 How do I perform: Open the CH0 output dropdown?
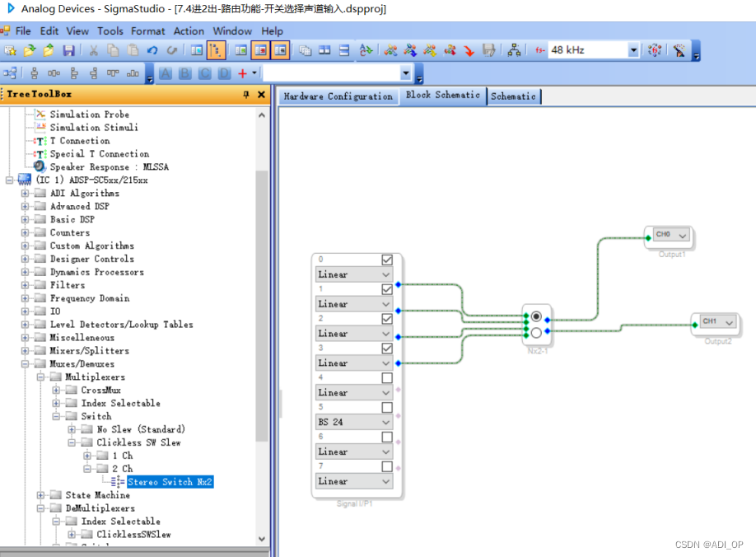[671, 235]
